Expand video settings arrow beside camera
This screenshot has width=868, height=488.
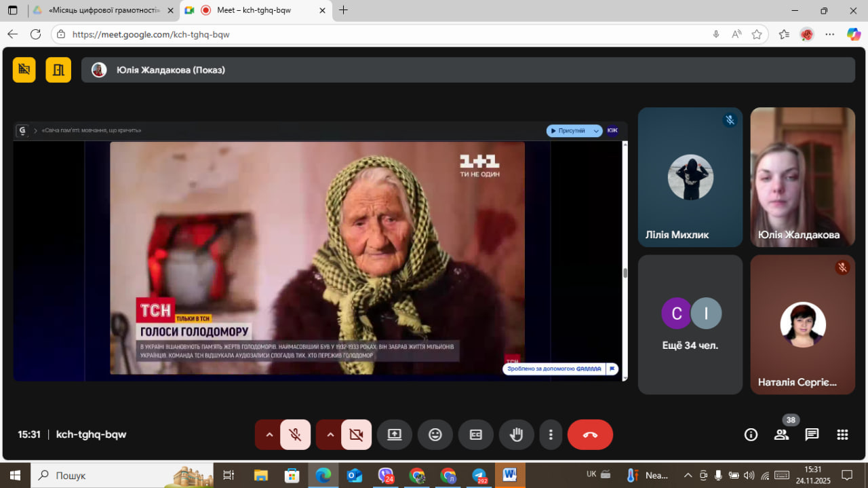(x=330, y=435)
